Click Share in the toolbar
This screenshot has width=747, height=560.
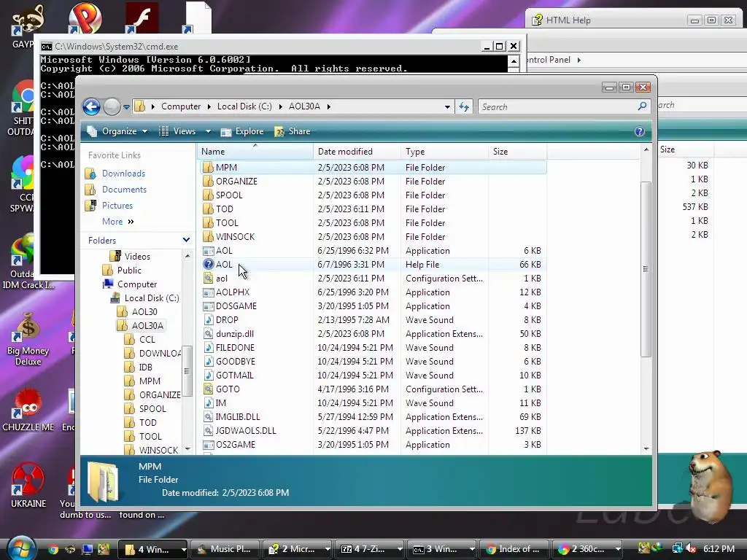pyautogui.click(x=293, y=131)
